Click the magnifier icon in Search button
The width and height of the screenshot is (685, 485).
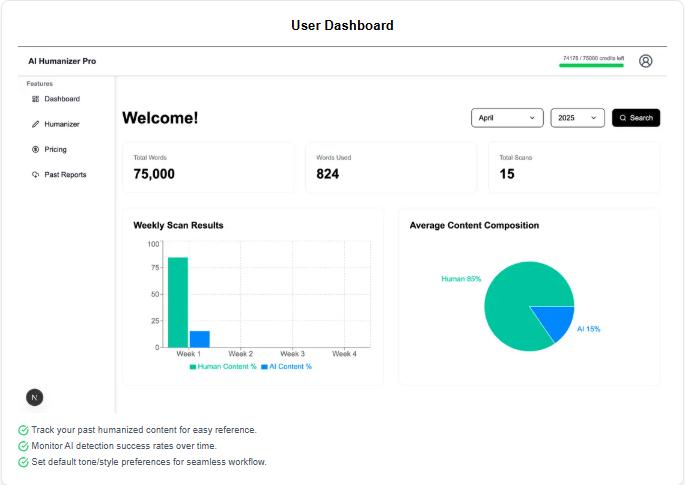click(x=623, y=118)
